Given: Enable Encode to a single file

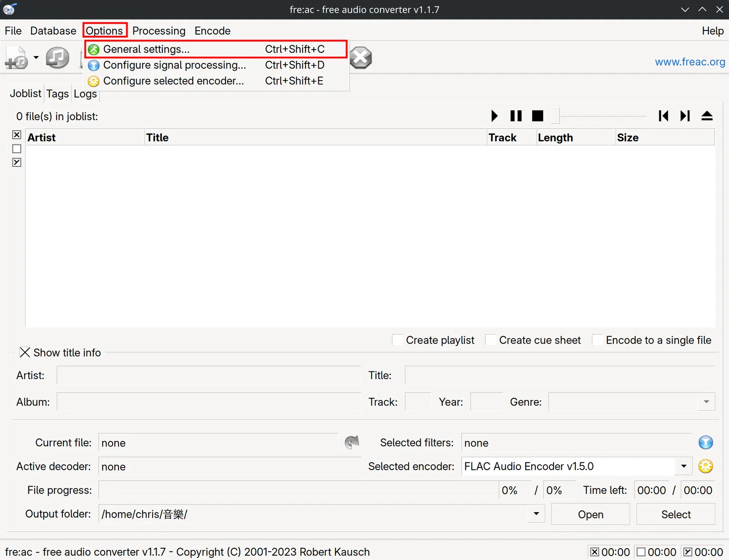Looking at the screenshot, I should click(x=597, y=340).
